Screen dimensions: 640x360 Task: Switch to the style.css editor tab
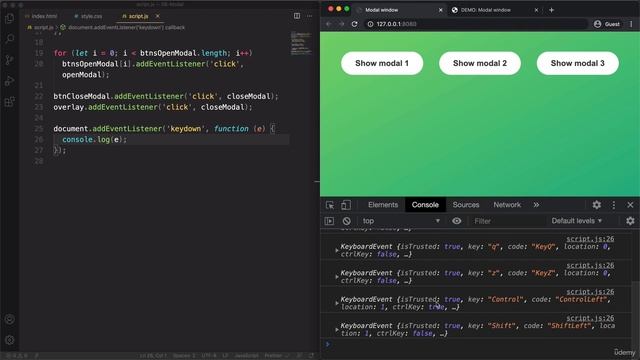tap(89, 16)
